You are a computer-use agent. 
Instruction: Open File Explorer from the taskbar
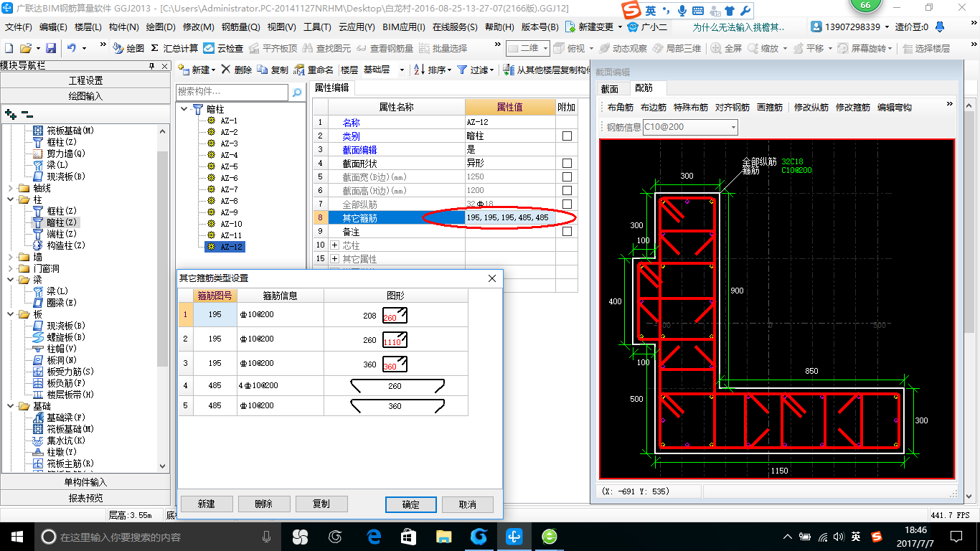[444, 537]
